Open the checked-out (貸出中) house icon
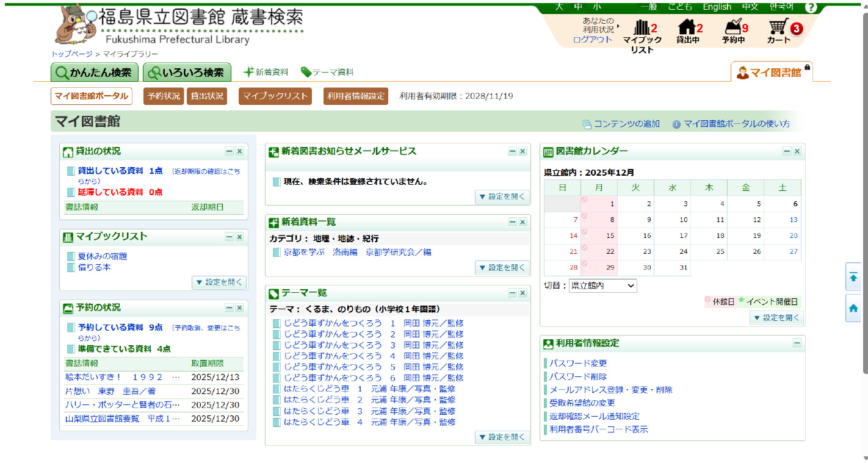This screenshot has height=463, width=868. pyautogui.click(x=687, y=27)
